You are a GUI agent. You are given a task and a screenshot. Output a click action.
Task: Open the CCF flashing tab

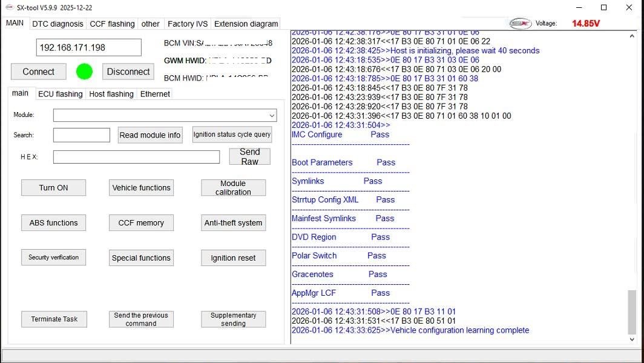pyautogui.click(x=112, y=24)
